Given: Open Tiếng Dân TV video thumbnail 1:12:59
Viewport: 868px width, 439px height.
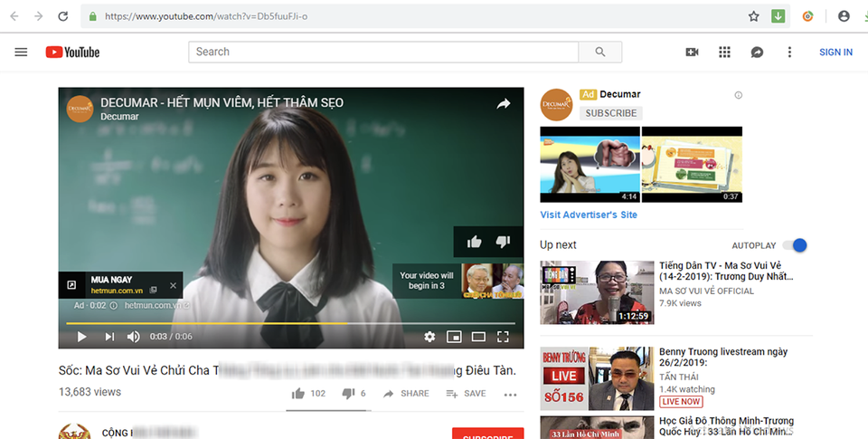Looking at the screenshot, I should click(597, 292).
